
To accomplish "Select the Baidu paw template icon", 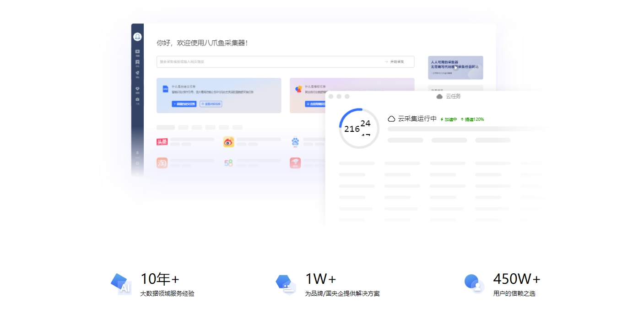I will (295, 142).
